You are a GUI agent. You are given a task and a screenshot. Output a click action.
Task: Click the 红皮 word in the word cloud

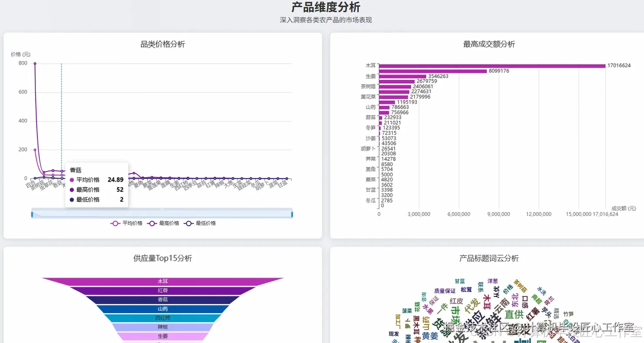456,301
